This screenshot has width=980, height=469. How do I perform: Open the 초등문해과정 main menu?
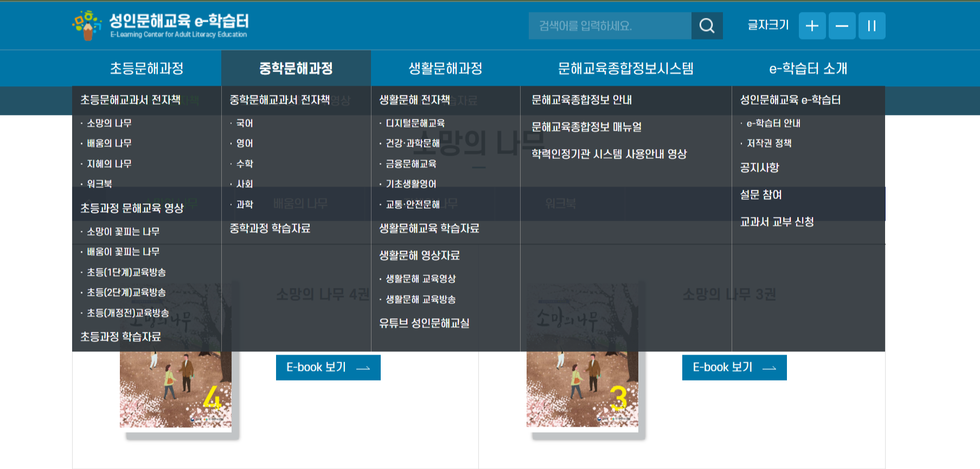[x=146, y=68]
